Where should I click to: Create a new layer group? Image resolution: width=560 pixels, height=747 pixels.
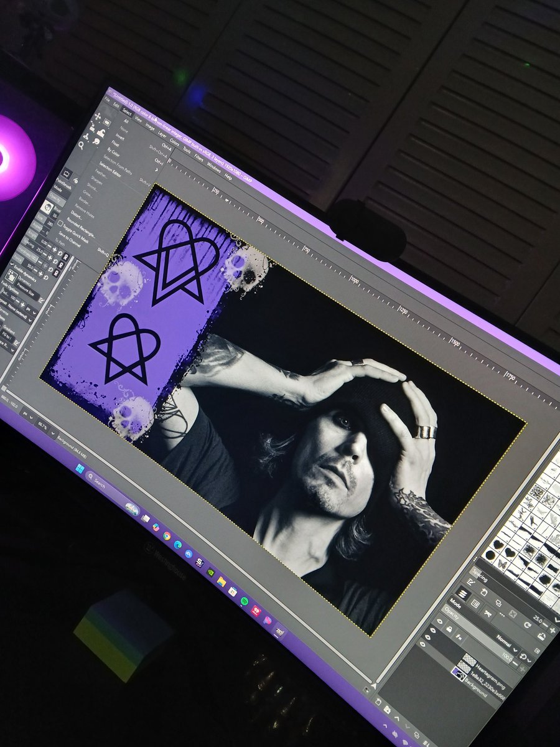pyautogui.click(x=387, y=710)
